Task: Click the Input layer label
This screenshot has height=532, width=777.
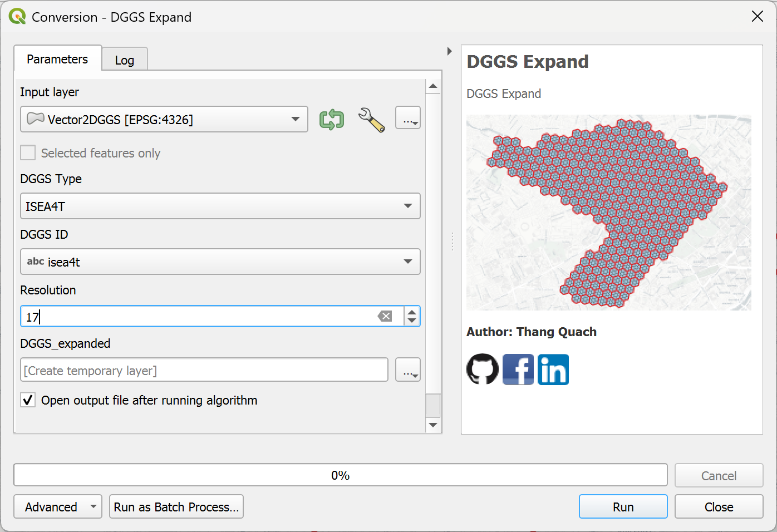Action: [50, 92]
